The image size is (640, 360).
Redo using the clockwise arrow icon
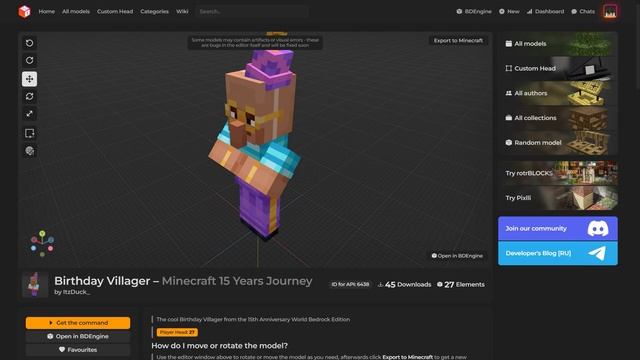tap(29, 60)
